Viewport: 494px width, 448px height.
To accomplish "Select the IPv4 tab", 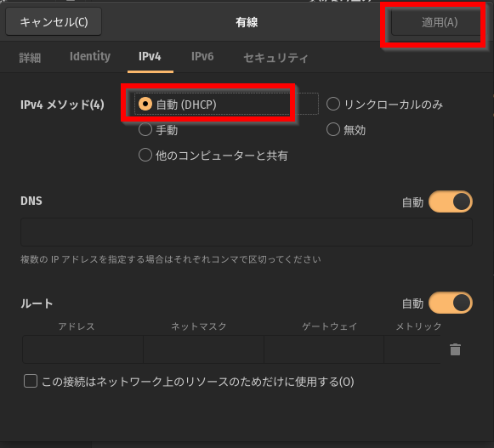I will coord(150,57).
